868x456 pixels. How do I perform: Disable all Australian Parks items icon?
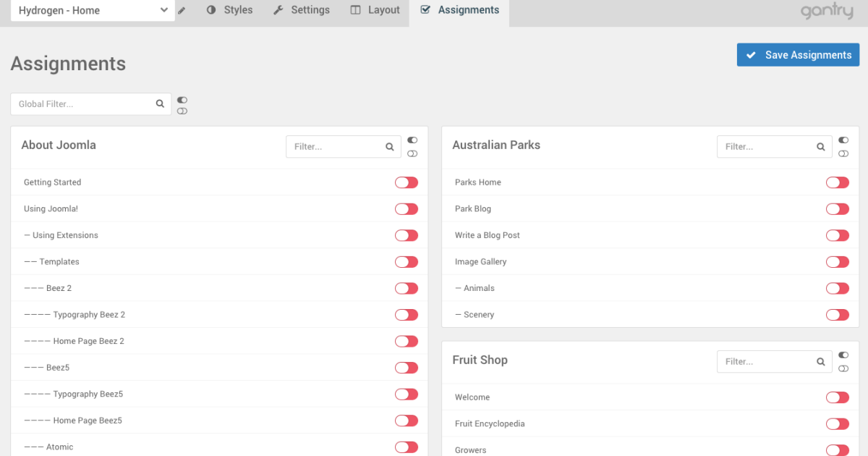pyautogui.click(x=843, y=153)
